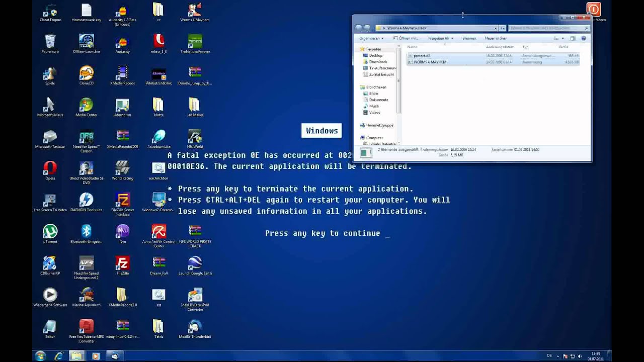
Task: Open the Freigeben für dropdown
Action: click(441, 38)
